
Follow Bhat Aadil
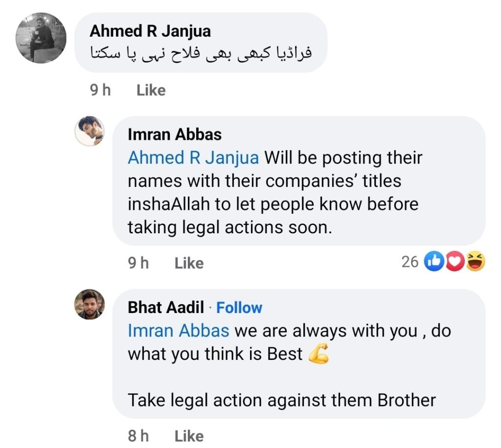pyautogui.click(x=239, y=308)
